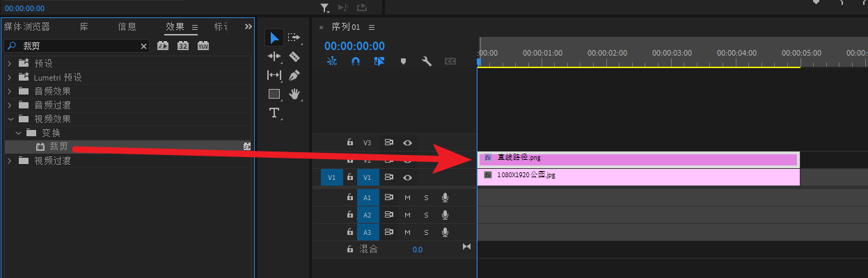The width and height of the screenshot is (868, 278).
Task: Expand the Lumetri 预设 folder
Action: [9, 77]
